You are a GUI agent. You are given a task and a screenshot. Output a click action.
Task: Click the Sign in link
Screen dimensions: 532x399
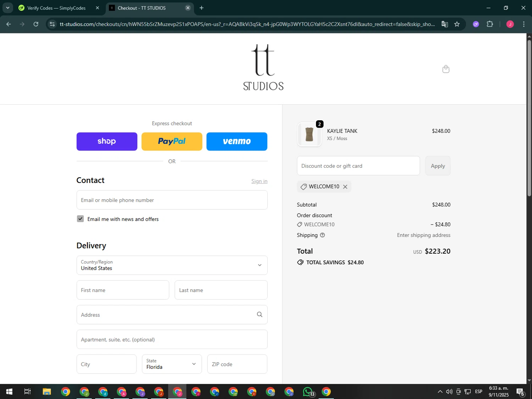pyautogui.click(x=259, y=181)
